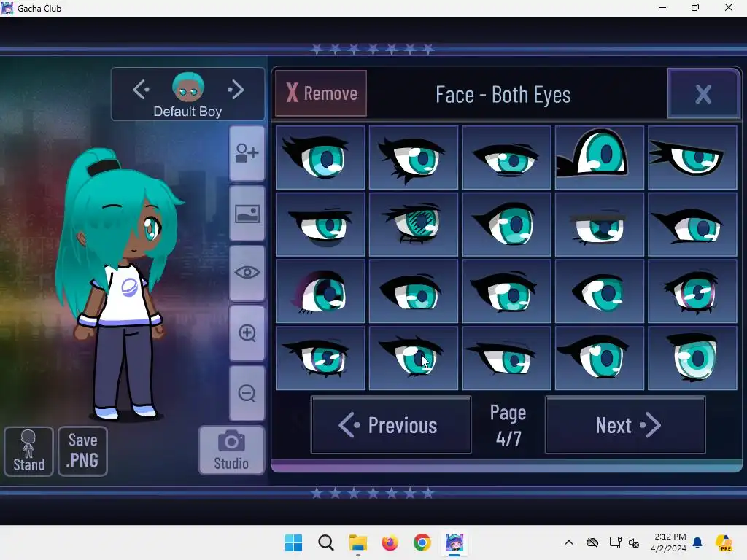Open the network display tray icon
Image resolution: width=747 pixels, height=560 pixels.
coord(615,542)
